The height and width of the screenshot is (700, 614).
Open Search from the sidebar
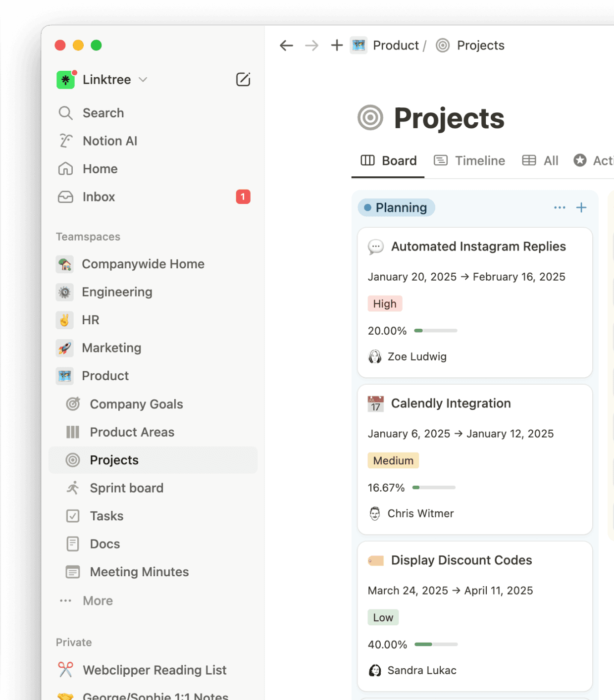103,113
